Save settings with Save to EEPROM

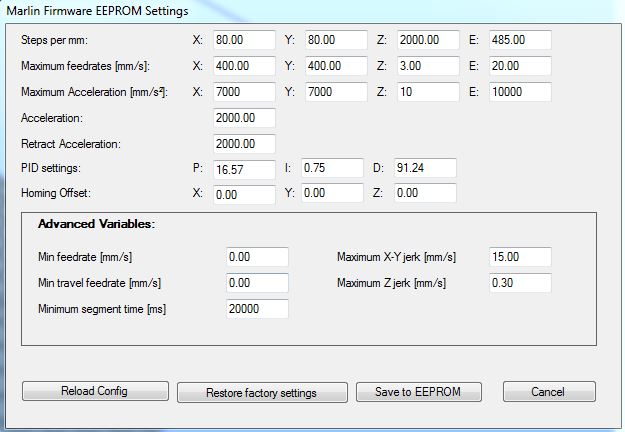click(418, 391)
